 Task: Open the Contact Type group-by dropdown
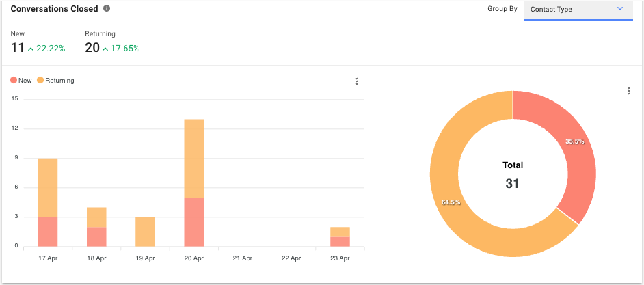(x=578, y=10)
